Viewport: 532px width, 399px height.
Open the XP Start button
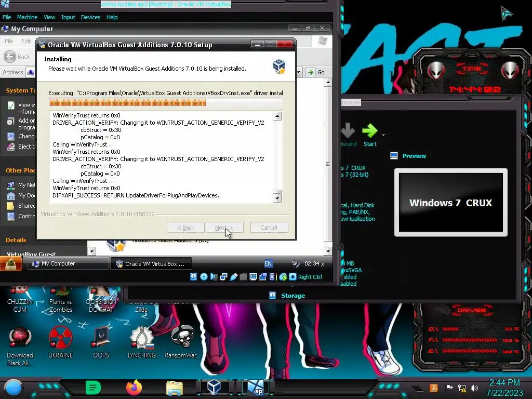(x=11, y=263)
